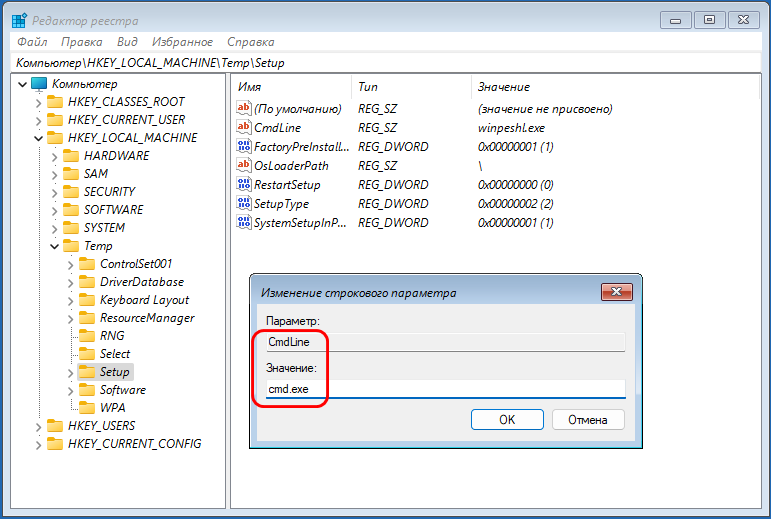771x519 pixels.
Task: Expand the Setup key chevron
Action: click(70, 373)
